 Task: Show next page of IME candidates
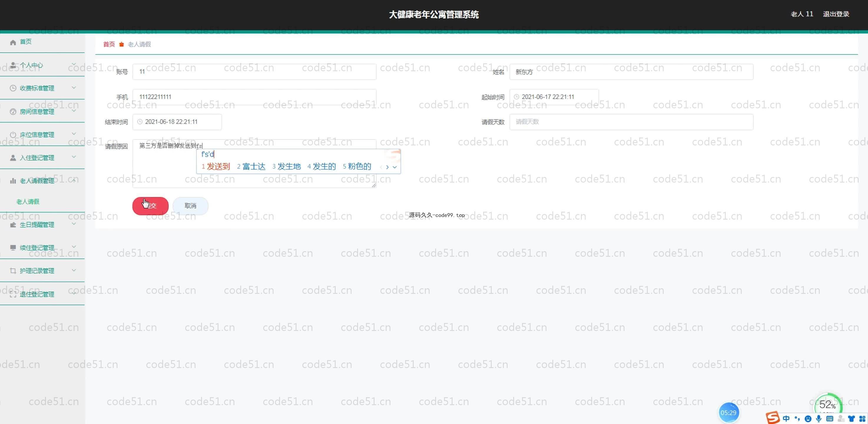coord(387,167)
